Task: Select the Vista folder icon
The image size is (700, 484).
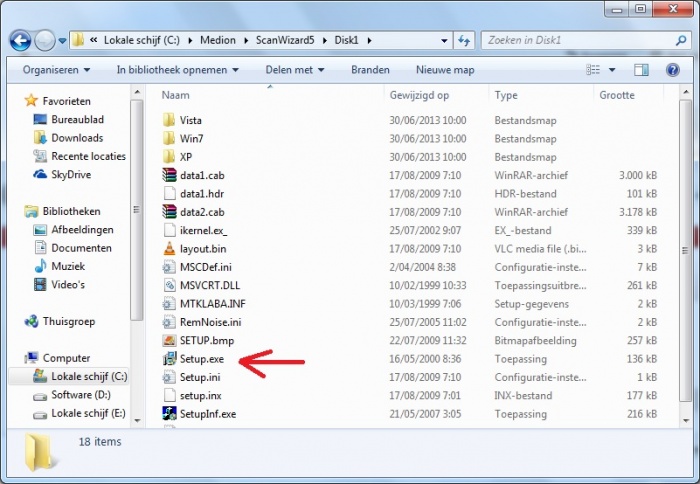Action: point(169,120)
